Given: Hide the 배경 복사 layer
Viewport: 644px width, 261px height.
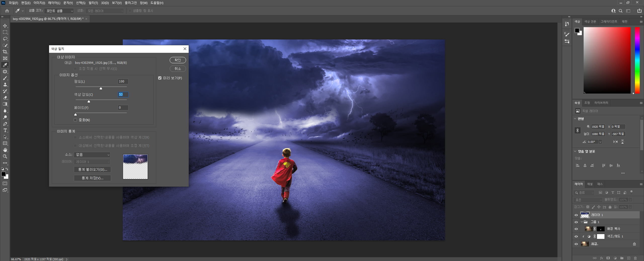Looking at the screenshot, I should click(x=576, y=229).
